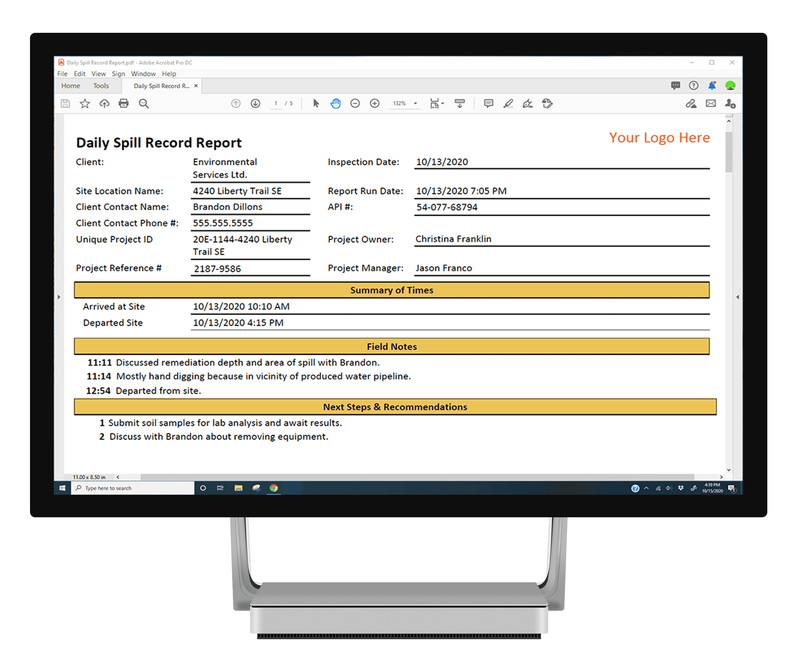Viewport: 797px width, 672px height.
Task: Open the page fit options dropdown
Action: point(437,103)
